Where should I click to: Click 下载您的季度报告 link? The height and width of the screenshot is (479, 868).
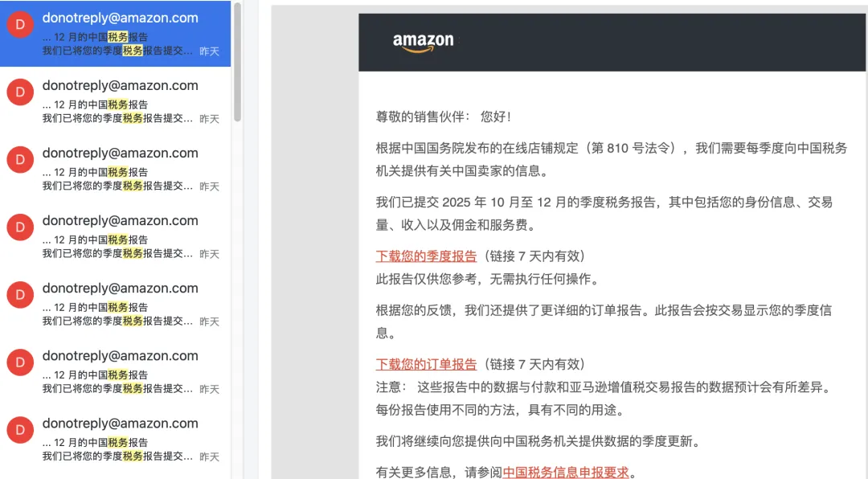[x=426, y=256]
